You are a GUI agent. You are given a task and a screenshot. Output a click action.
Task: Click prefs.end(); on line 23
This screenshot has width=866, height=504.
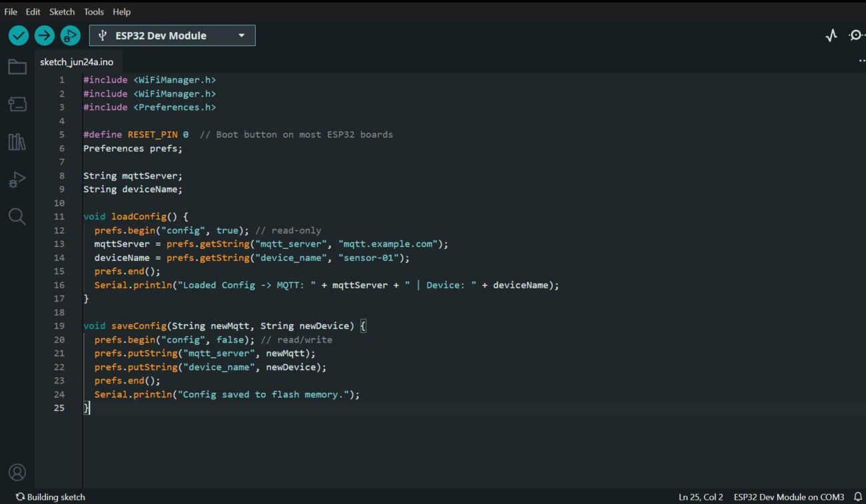pyautogui.click(x=127, y=380)
